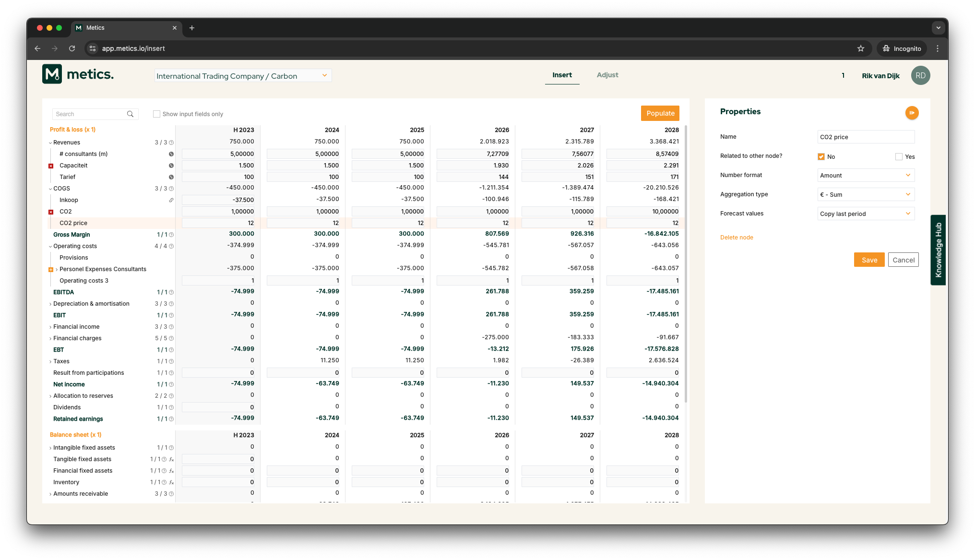Enable Show input fields only checkbox
The width and height of the screenshot is (975, 560).
click(156, 114)
